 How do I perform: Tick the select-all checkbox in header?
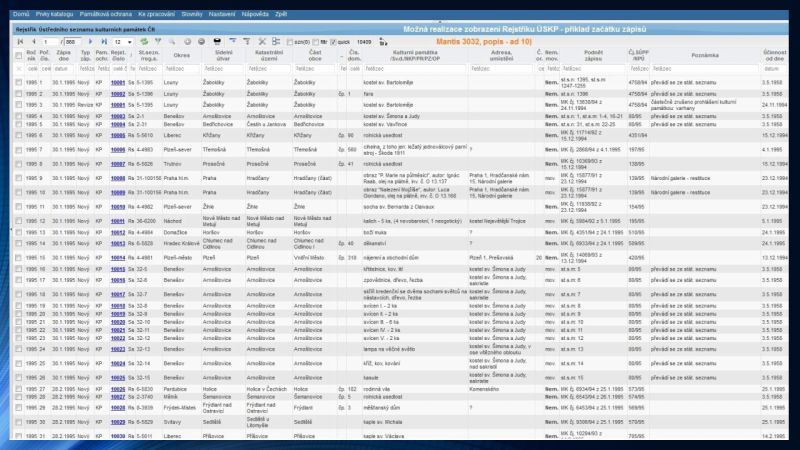[19, 55]
